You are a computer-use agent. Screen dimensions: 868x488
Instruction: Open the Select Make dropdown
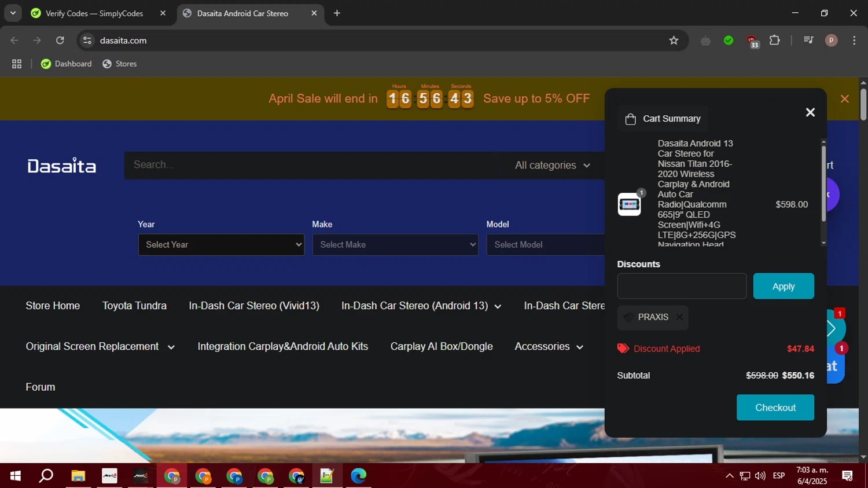click(395, 245)
